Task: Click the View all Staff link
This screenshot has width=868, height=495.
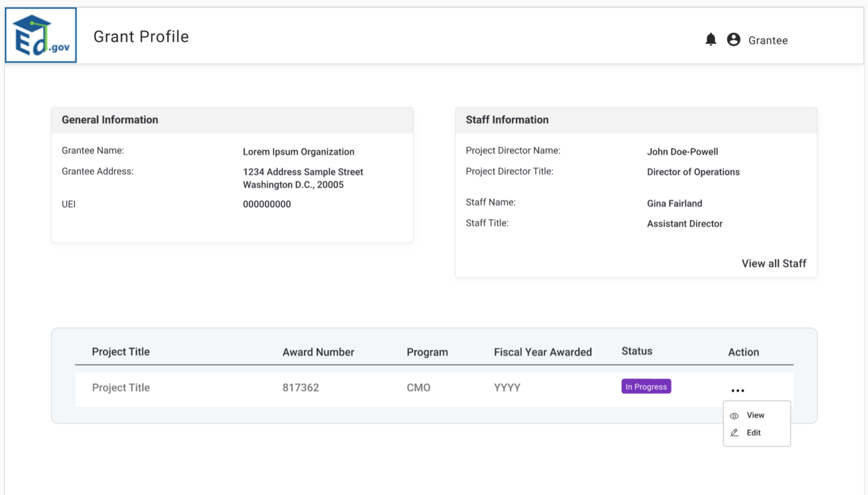Action: coord(774,264)
